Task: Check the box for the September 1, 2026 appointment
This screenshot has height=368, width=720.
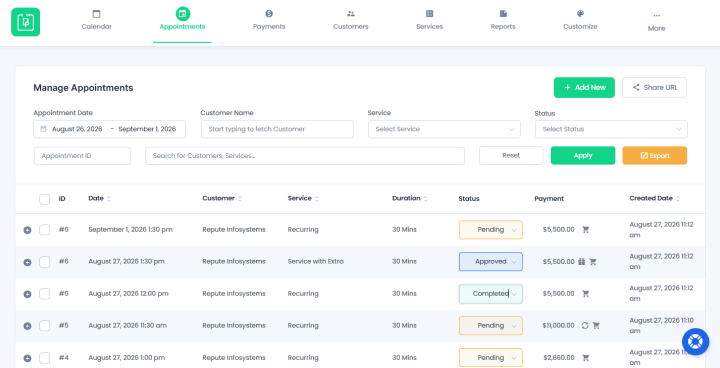Action: (45, 230)
